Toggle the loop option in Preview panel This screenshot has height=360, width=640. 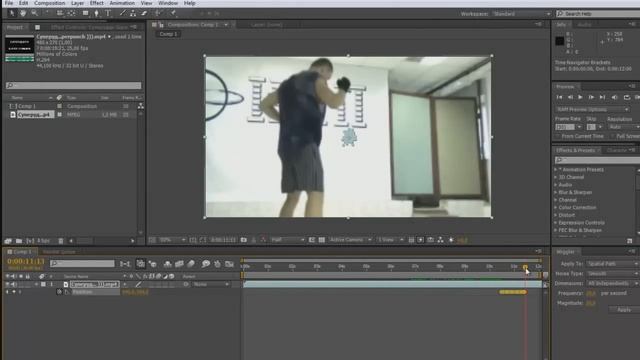click(627, 97)
